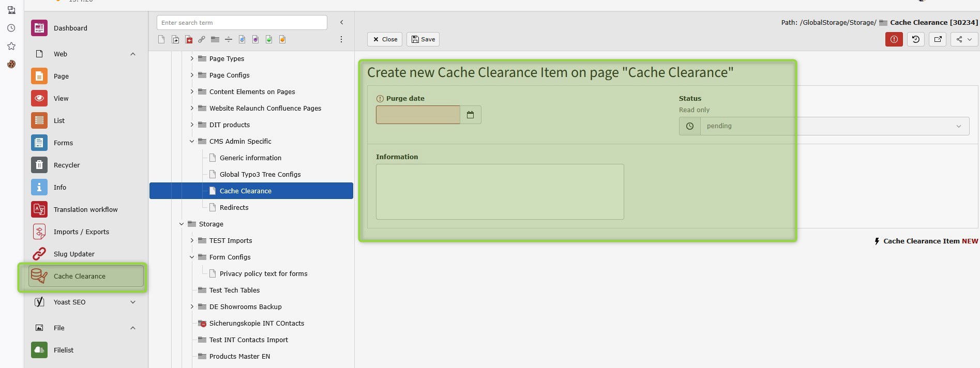Screen dimensions: 980x368
Task: Open the share dropdown button
Action: pos(964,39)
